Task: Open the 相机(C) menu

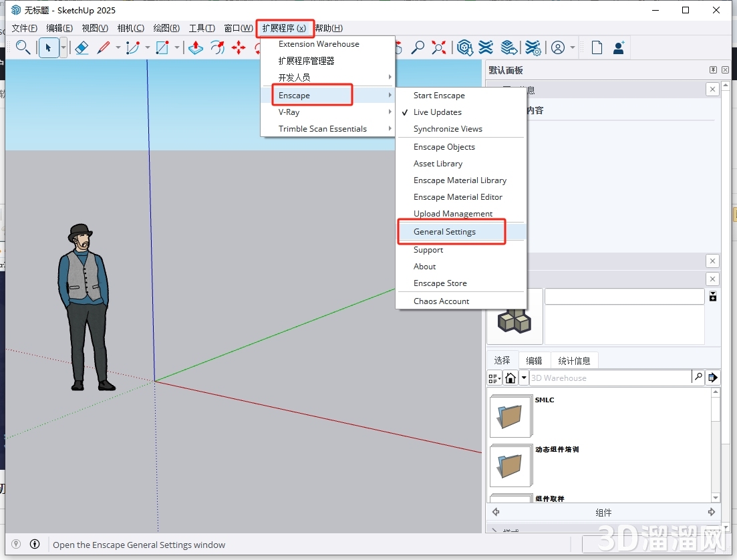Action: (x=131, y=28)
